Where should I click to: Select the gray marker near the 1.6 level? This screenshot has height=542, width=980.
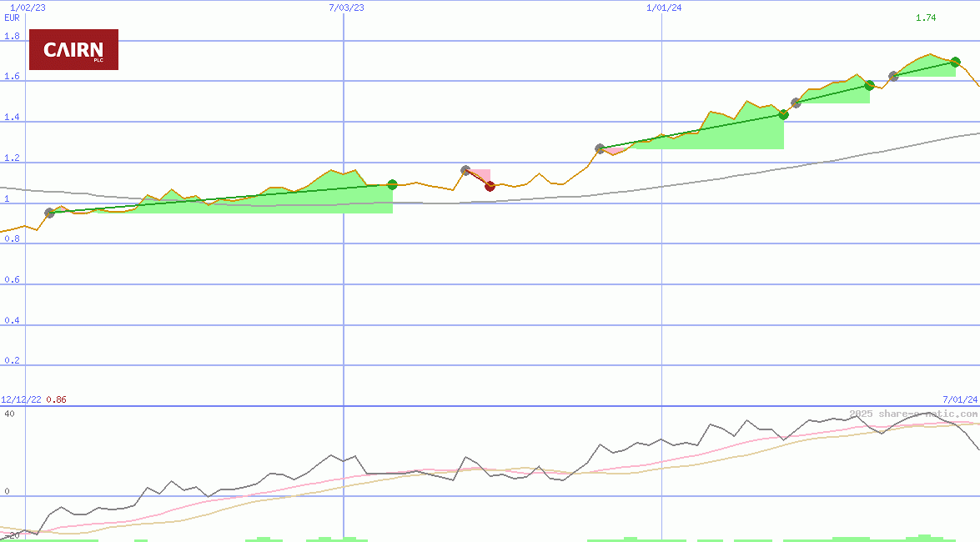pyautogui.click(x=893, y=77)
